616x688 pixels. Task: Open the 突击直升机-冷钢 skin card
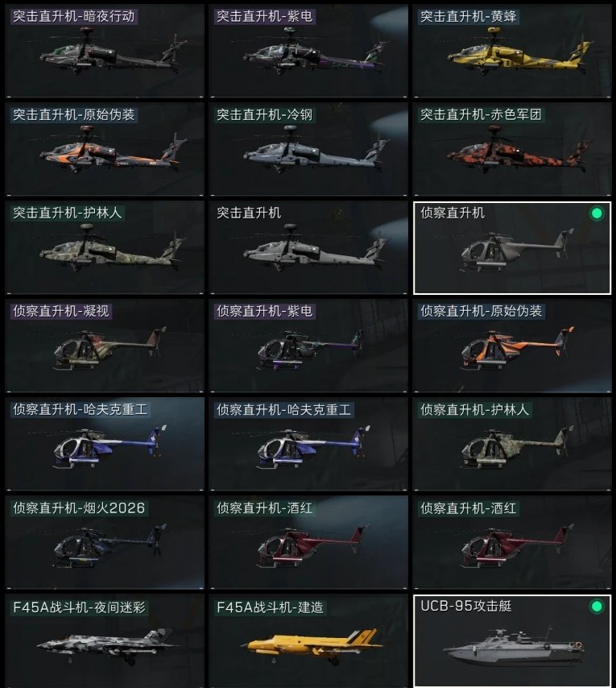click(308, 149)
